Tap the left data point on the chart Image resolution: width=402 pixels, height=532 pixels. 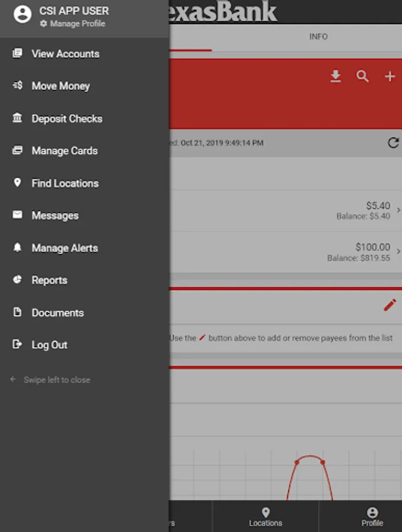pos(297,462)
